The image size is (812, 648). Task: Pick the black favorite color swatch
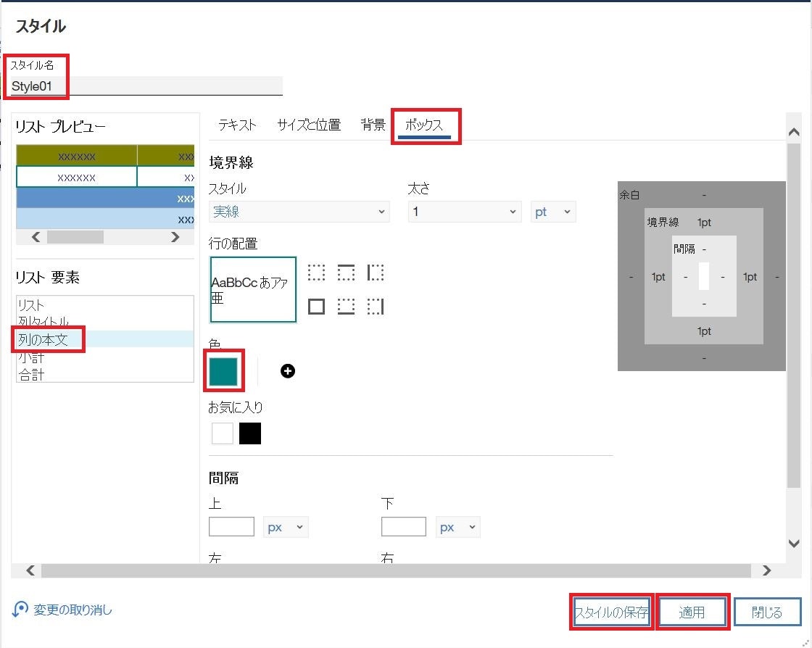pyautogui.click(x=250, y=433)
